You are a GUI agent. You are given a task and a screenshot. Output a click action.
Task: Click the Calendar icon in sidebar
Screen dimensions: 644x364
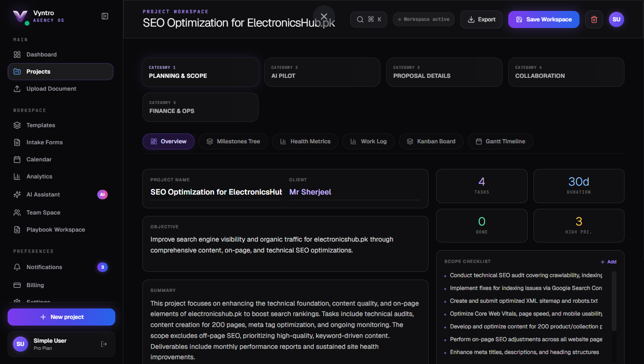(x=17, y=159)
